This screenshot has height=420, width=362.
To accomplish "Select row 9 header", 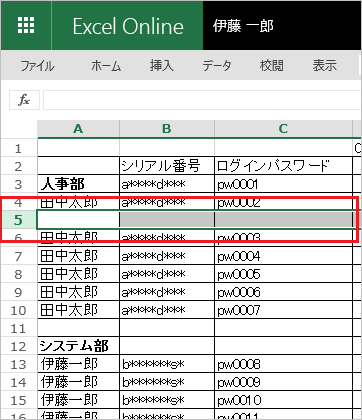I will (18, 292).
